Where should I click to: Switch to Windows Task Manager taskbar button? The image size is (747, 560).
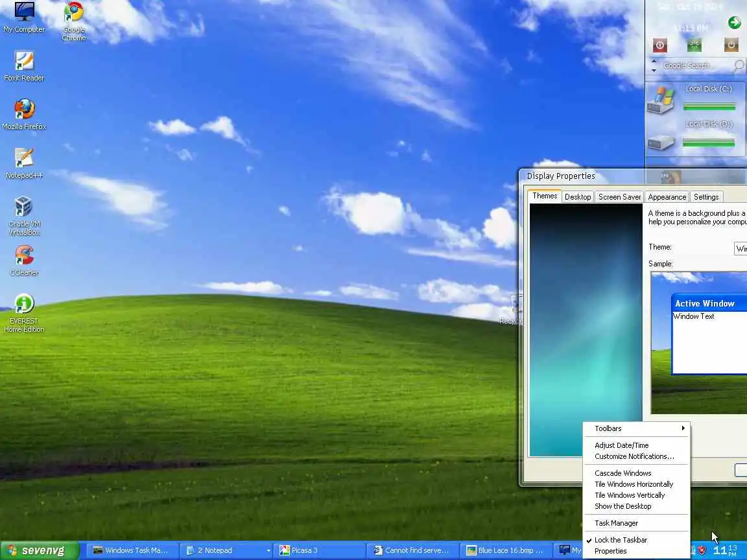click(132, 550)
